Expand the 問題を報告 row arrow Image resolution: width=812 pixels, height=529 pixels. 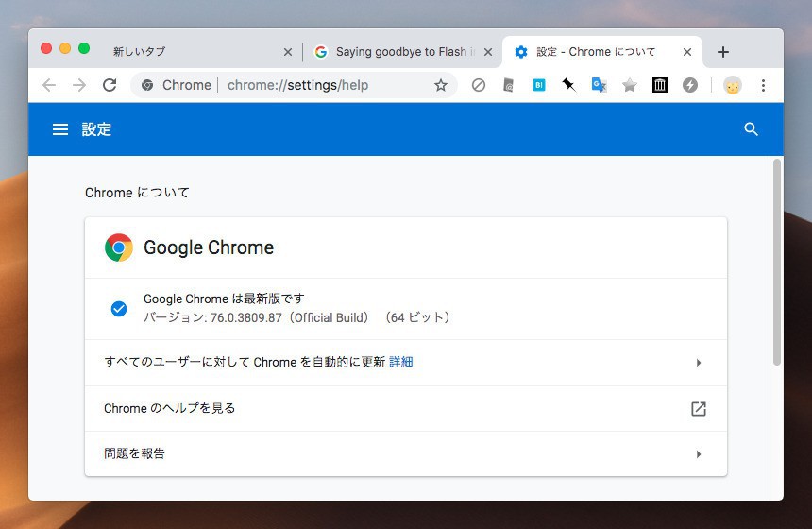(x=699, y=454)
